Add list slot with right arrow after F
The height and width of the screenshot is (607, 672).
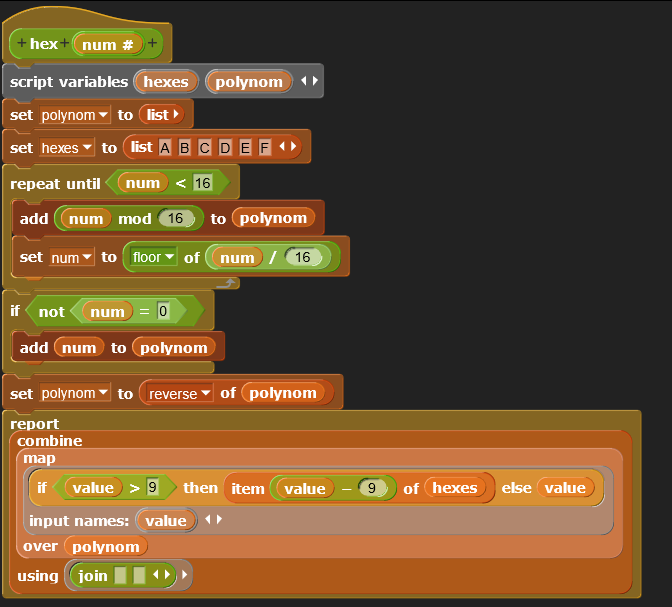pos(294,147)
